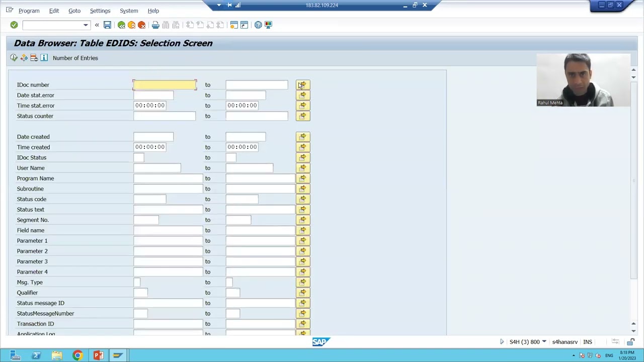This screenshot has width=644, height=362.
Task: Click the Create New Session icon
Action: pos(234,25)
